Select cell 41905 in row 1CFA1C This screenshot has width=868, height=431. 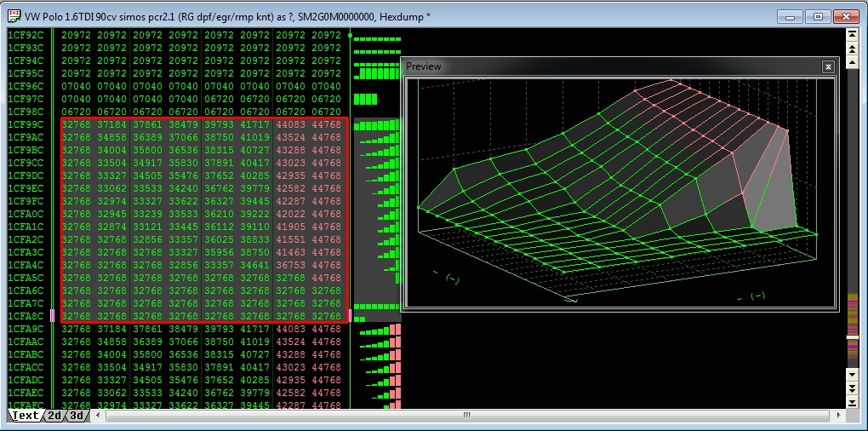291,227
